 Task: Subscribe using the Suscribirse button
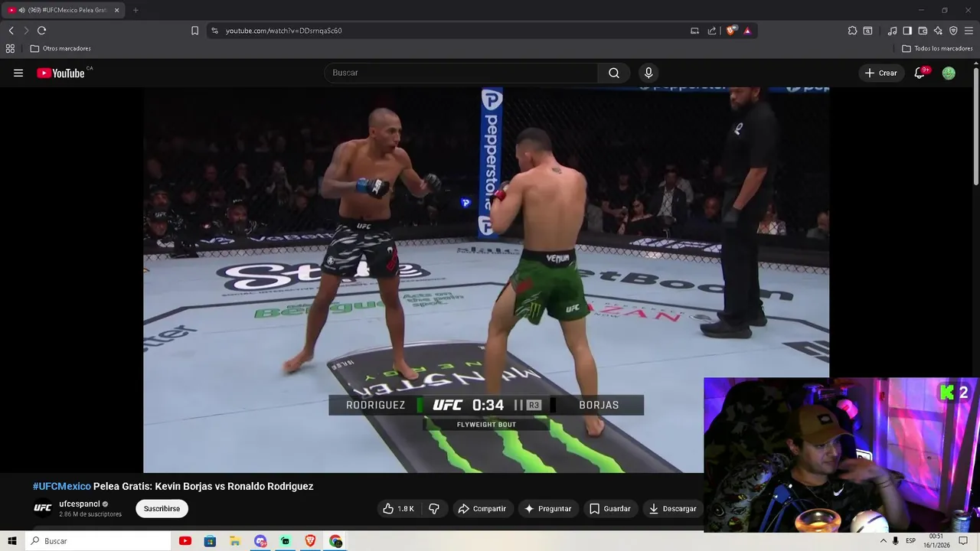(x=162, y=509)
